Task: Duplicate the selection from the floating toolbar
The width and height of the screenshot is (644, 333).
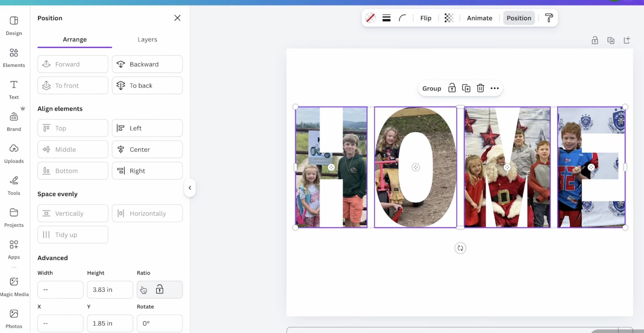Action: click(466, 88)
